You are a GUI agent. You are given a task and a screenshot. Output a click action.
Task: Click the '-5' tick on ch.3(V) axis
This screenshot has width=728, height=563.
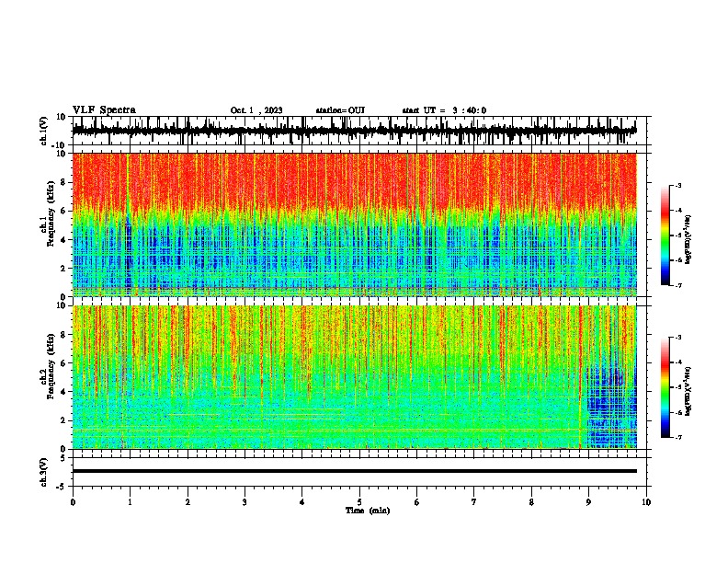pyautogui.click(x=62, y=487)
